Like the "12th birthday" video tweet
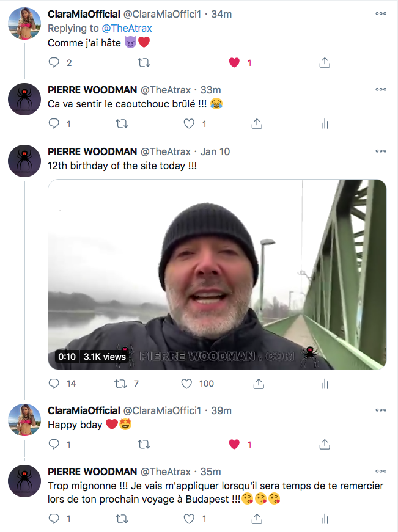The height and width of the screenshot is (532, 398). (188, 384)
